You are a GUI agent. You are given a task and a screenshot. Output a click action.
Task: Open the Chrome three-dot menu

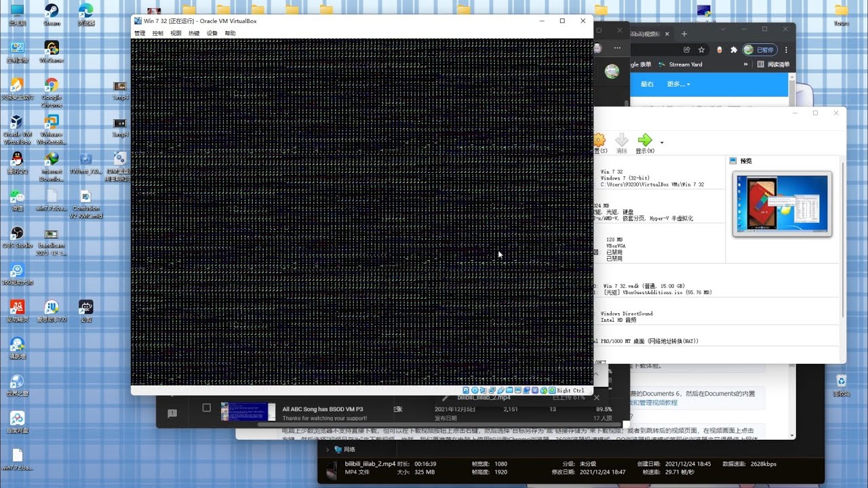(x=787, y=49)
